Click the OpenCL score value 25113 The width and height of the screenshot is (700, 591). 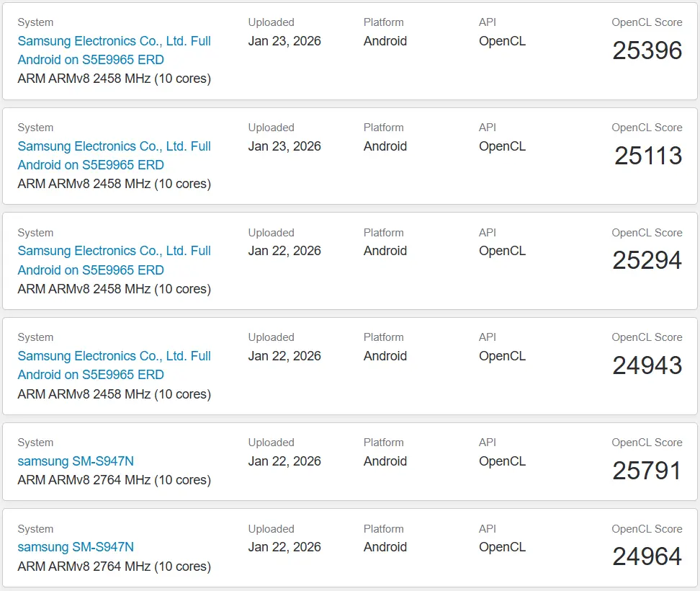click(648, 156)
